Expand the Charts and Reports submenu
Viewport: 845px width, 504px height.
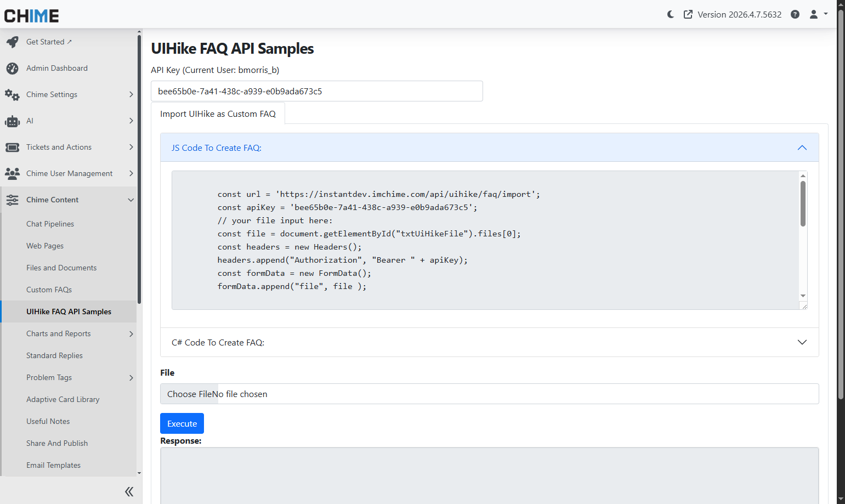click(131, 333)
